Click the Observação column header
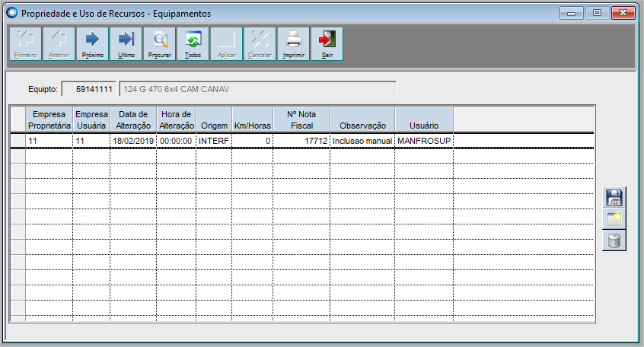This screenshot has width=644, height=347. click(362, 119)
